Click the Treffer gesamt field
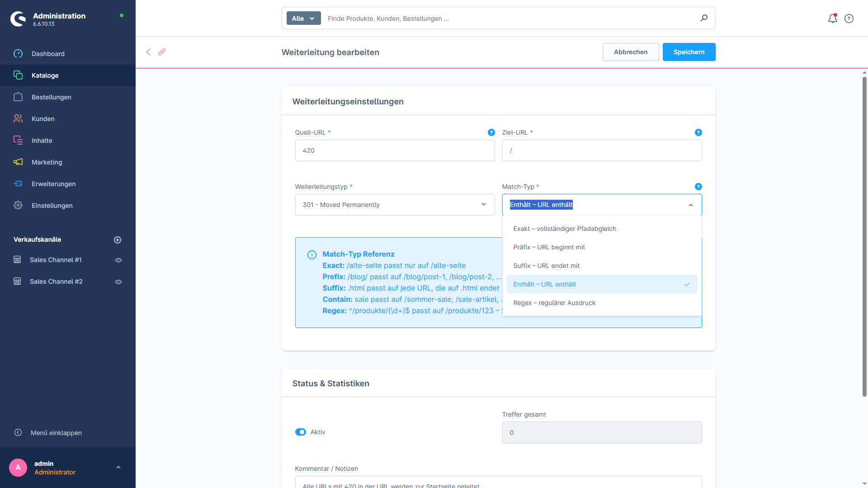Viewport: 868px width, 488px height. [602, 432]
